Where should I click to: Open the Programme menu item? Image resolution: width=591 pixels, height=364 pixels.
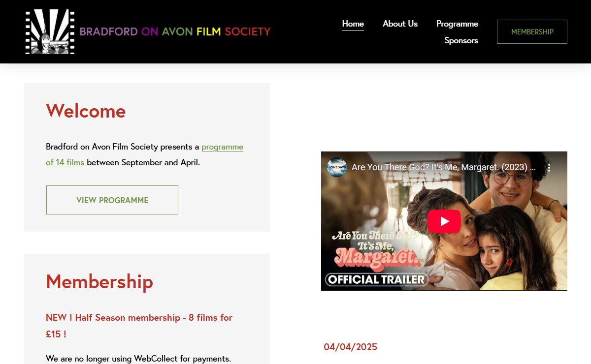coord(457,24)
